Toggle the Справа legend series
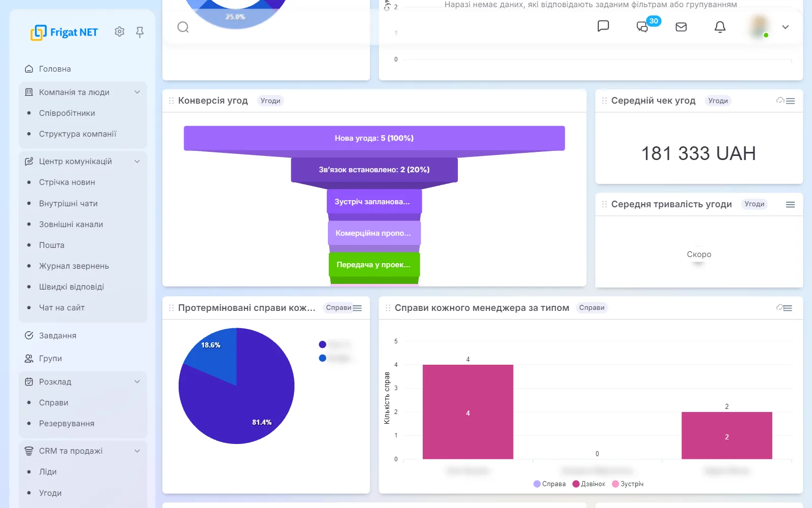This screenshot has width=812, height=508. pos(549,484)
